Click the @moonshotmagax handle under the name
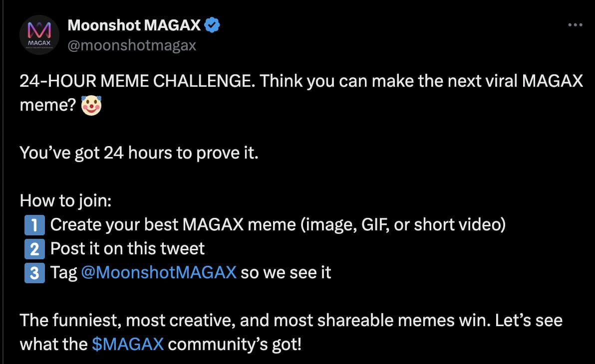The width and height of the screenshot is (595, 364). 132,45
